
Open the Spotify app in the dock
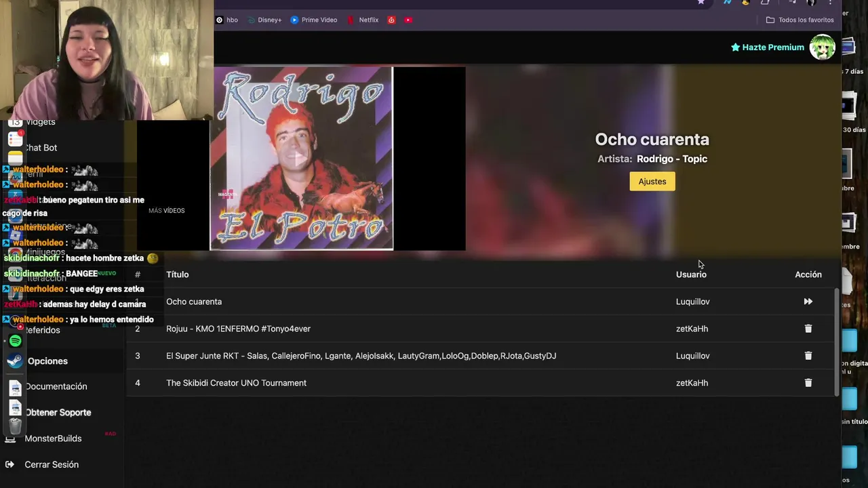15,341
